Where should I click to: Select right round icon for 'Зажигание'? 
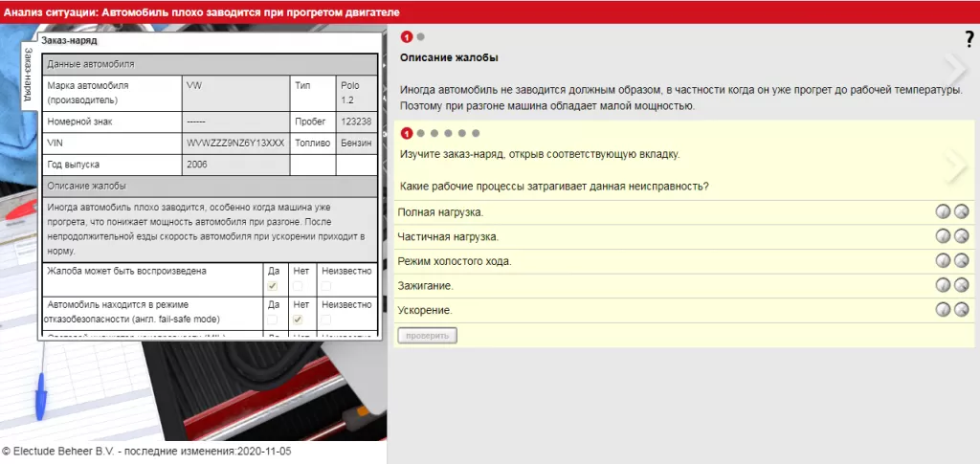(x=961, y=285)
